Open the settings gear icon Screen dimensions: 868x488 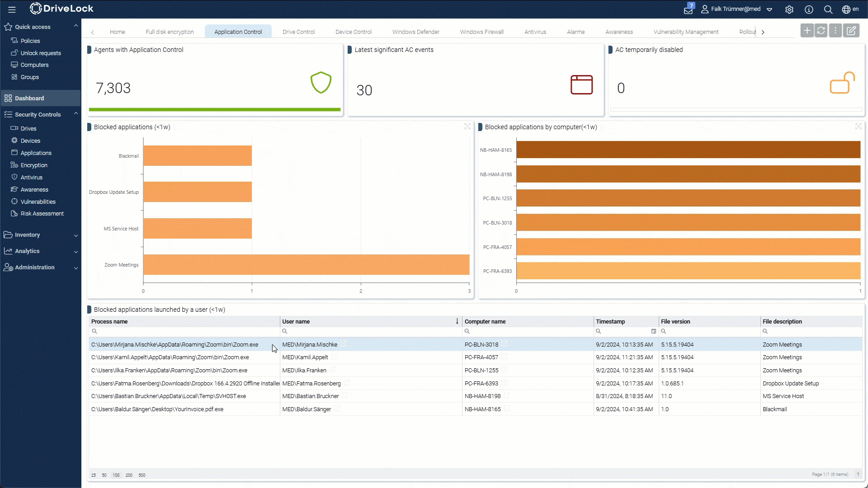pos(789,9)
